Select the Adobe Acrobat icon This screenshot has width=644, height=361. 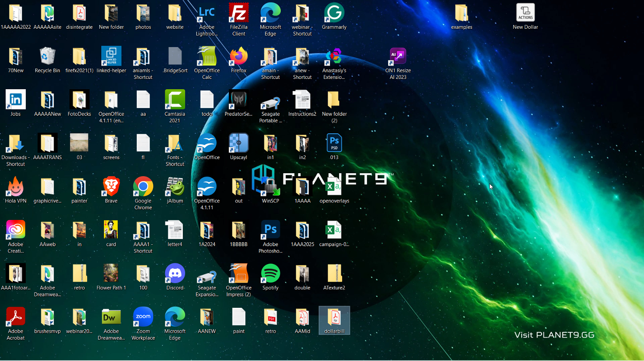(16, 318)
